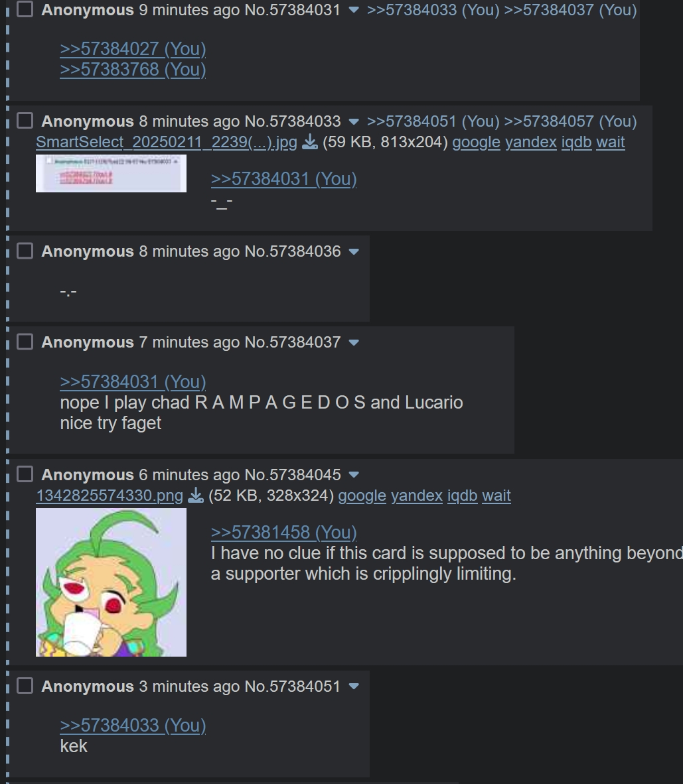Open post menu arrow for No.57384045
The image size is (683, 784).
(354, 474)
